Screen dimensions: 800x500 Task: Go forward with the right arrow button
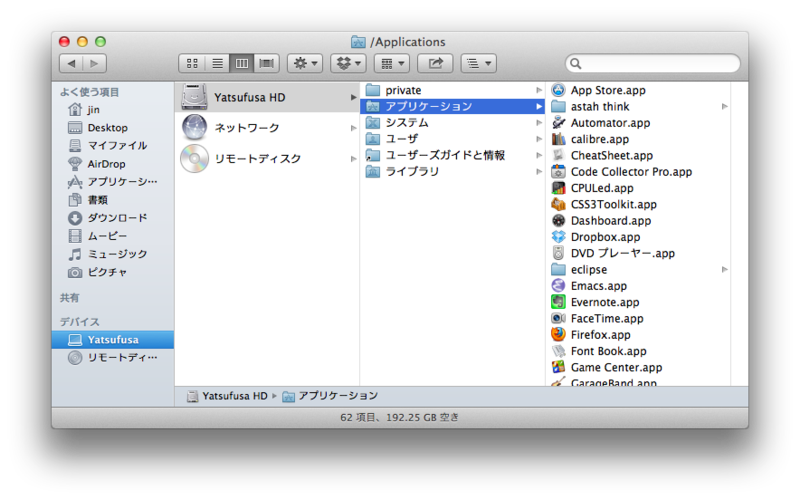pyautogui.click(x=94, y=63)
